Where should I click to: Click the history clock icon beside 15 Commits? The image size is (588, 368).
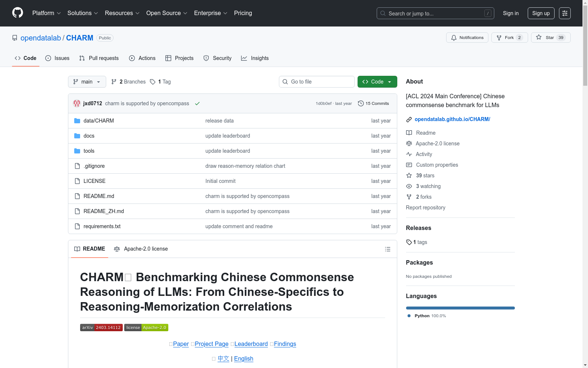(361, 103)
